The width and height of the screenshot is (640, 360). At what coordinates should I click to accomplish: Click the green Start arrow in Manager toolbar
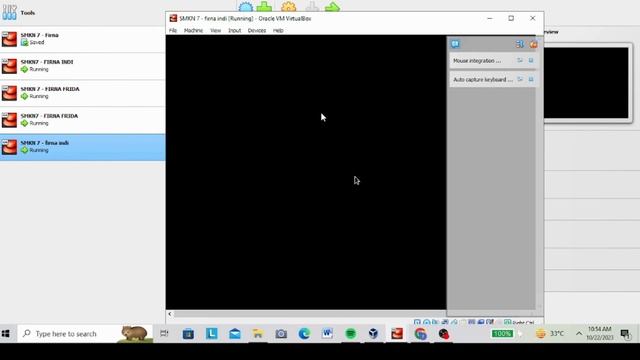coord(332,7)
